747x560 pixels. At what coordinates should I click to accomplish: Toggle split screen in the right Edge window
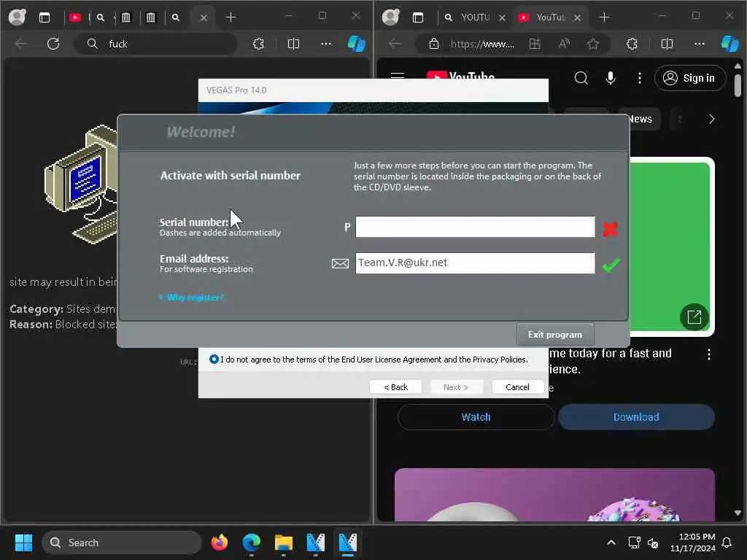pyautogui.click(x=667, y=44)
